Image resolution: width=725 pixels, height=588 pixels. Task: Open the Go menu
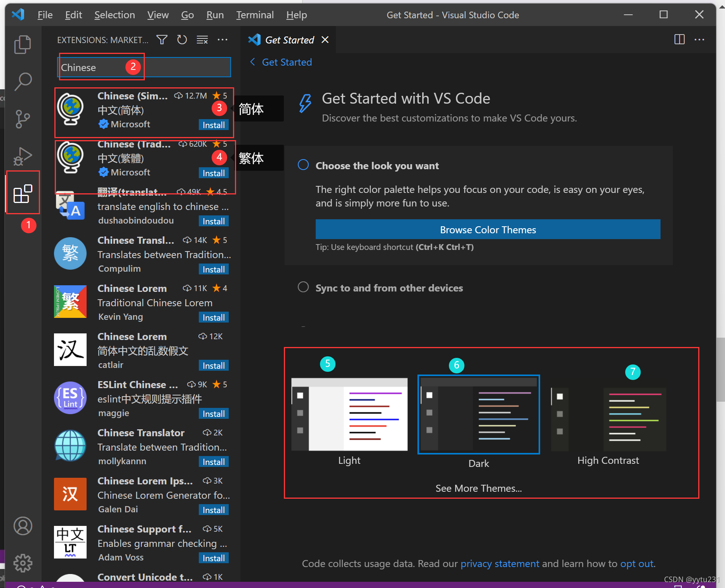pos(188,15)
